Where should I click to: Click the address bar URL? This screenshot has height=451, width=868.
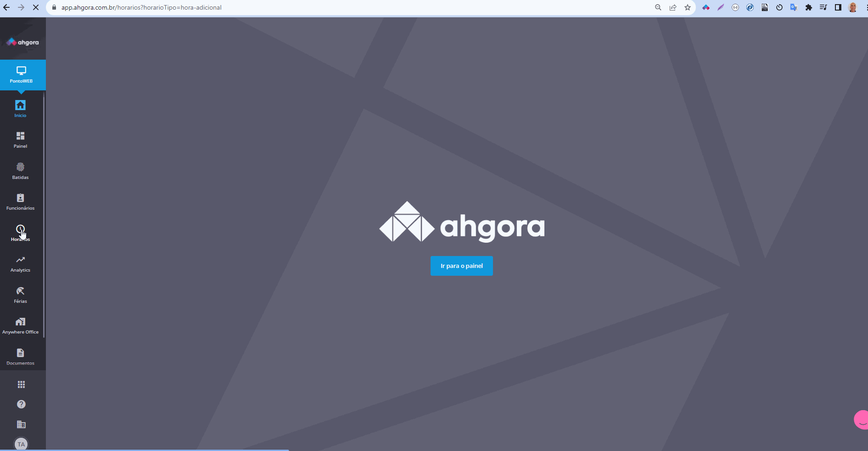[141, 7]
